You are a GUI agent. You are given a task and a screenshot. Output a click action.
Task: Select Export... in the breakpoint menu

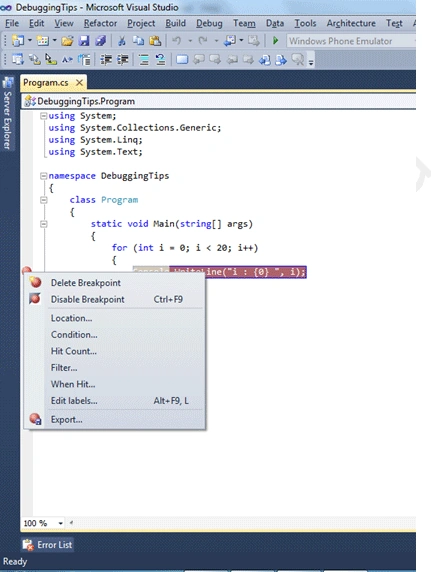115,420
